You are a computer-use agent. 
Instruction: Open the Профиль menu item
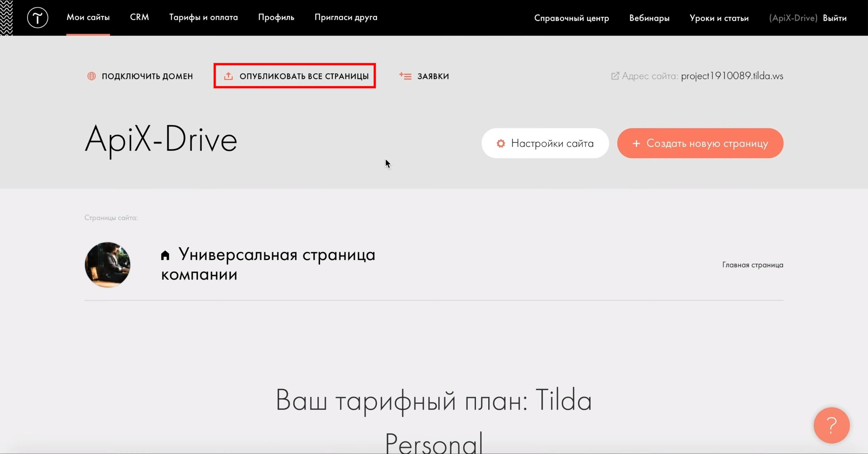click(x=276, y=18)
